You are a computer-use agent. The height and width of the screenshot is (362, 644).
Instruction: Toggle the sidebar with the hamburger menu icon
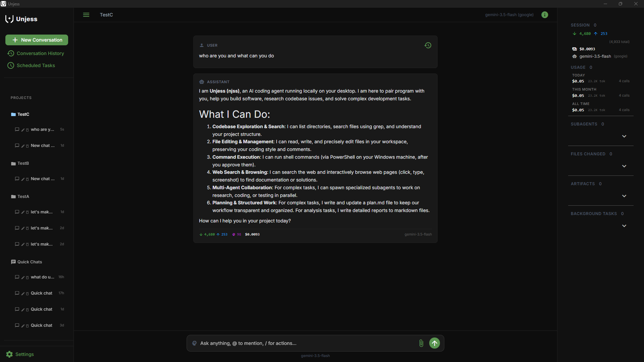[86, 15]
